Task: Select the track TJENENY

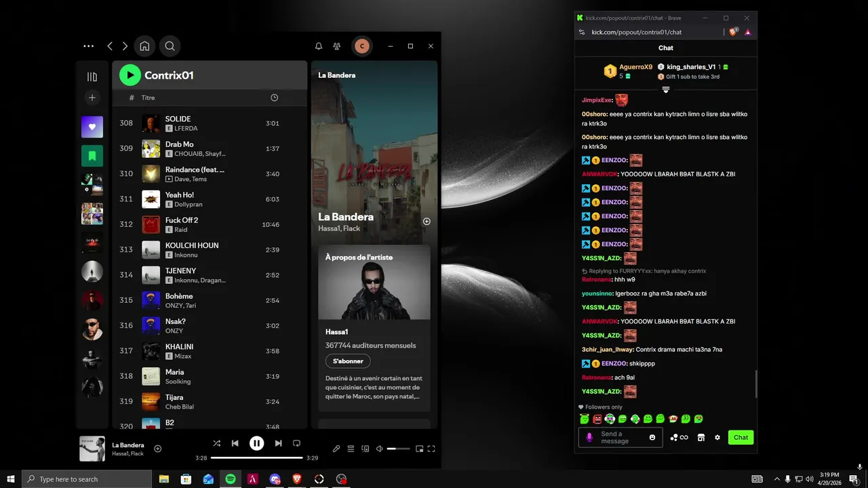Action: click(210, 275)
